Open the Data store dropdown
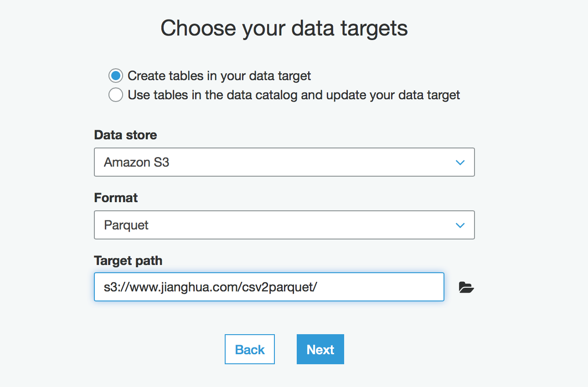Screen dimensions: 588x387 pyautogui.click(x=284, y=162)
